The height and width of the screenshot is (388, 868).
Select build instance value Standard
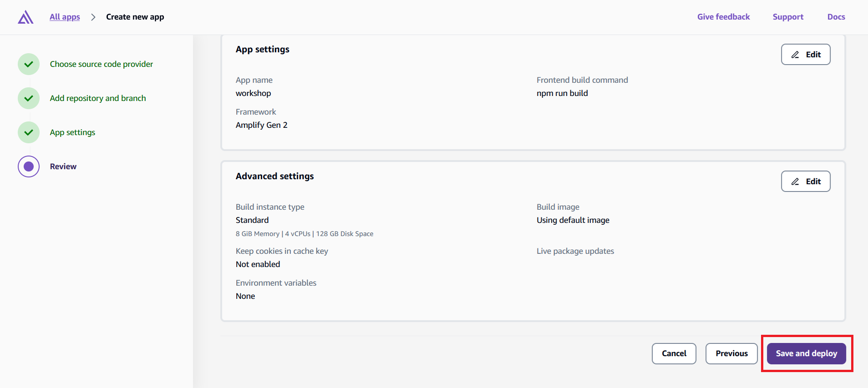tap(252, 220)
